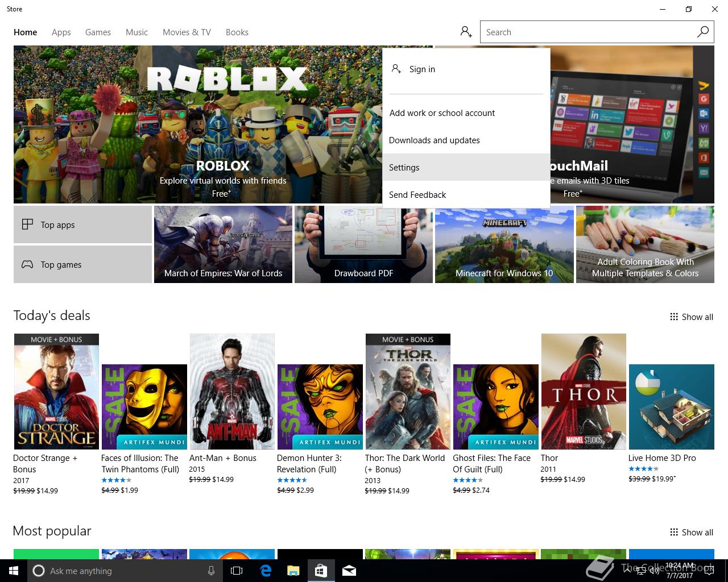Click the account sign-in person icon
This screenshot has width=728, height=582.
coord(466,32)
